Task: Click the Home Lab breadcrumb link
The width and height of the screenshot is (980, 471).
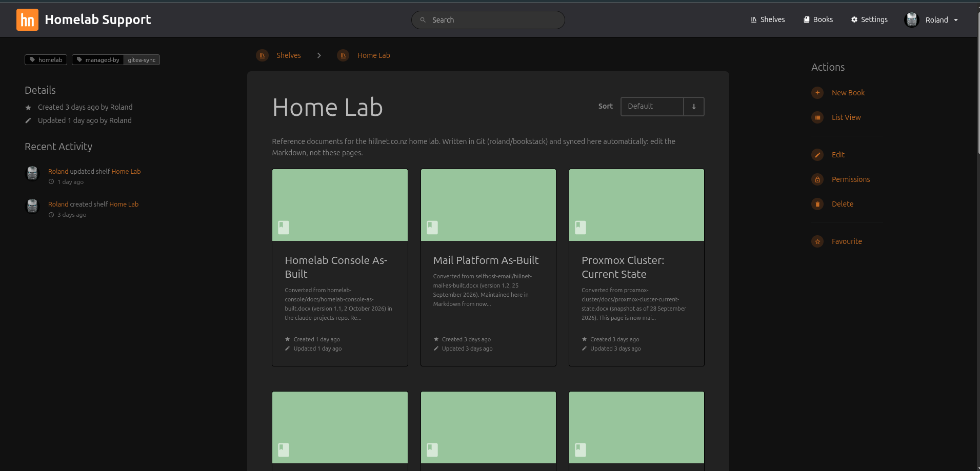Action: point(374,55)
